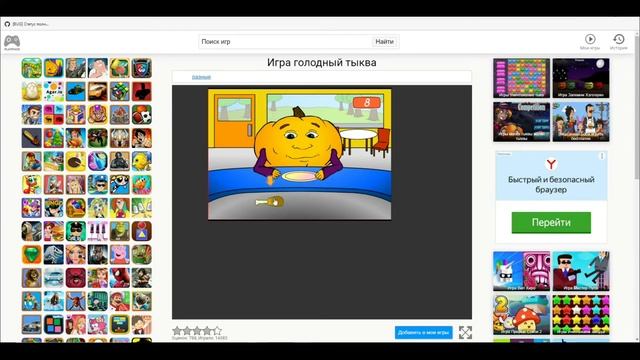
Task: Open the Peter Griffin game icon
Action: point(98,68)
